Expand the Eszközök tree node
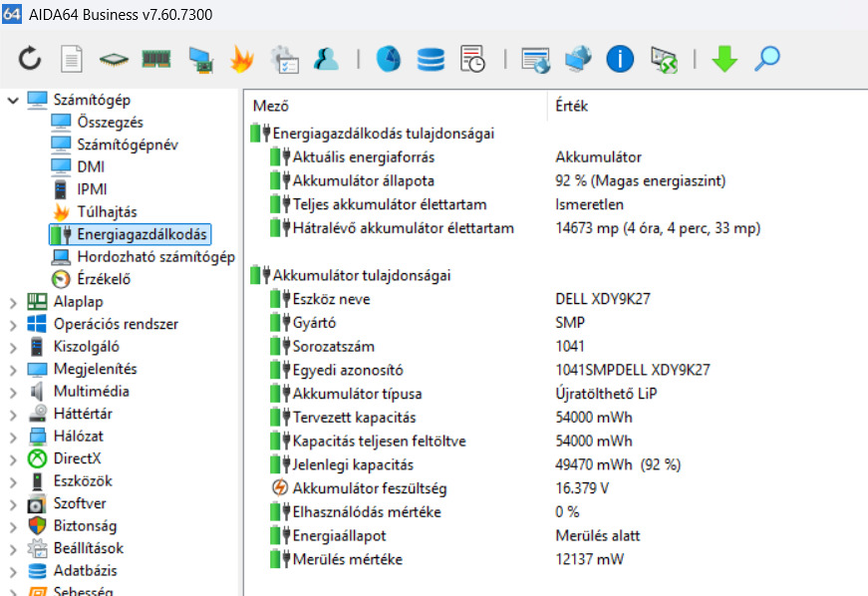 pyautogui.click(x=13, y=482)
